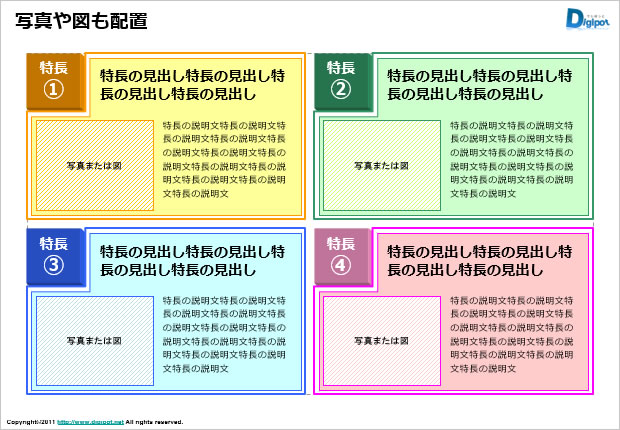Click the description paragraph in the cyan panel

223,334
